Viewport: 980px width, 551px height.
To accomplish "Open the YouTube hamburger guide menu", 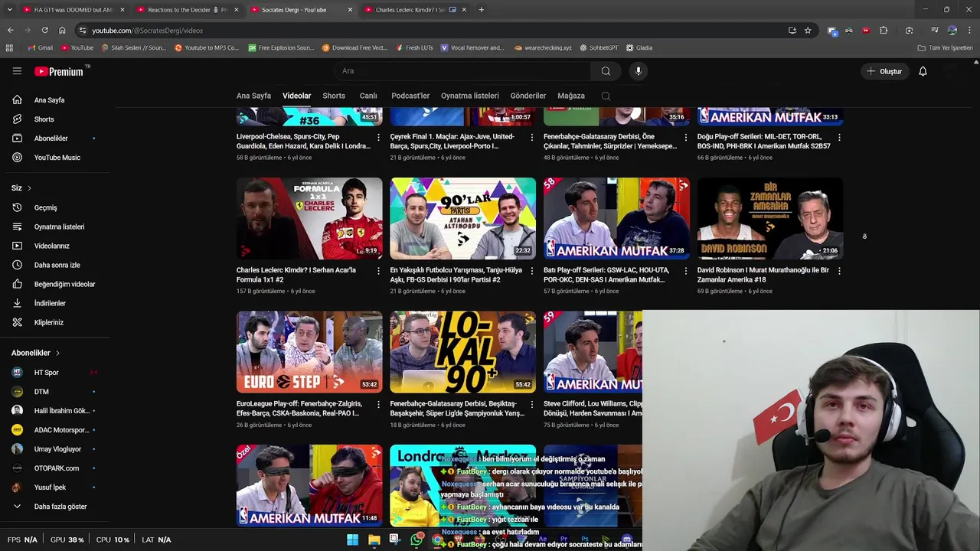I will (x=17, y=71).
